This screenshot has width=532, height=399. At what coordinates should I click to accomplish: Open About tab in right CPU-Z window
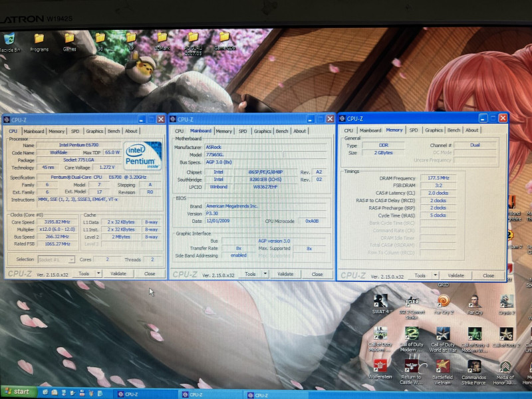coord(471,130)
